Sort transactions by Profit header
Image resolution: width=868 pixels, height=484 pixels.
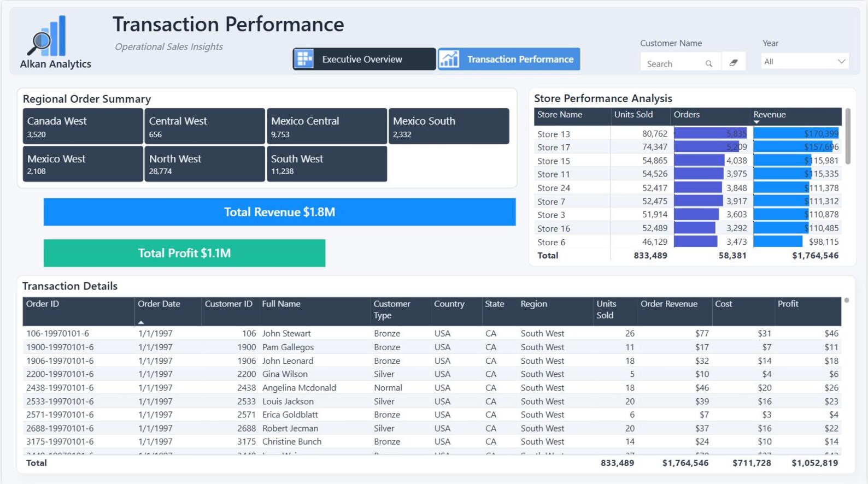(808, 311)
